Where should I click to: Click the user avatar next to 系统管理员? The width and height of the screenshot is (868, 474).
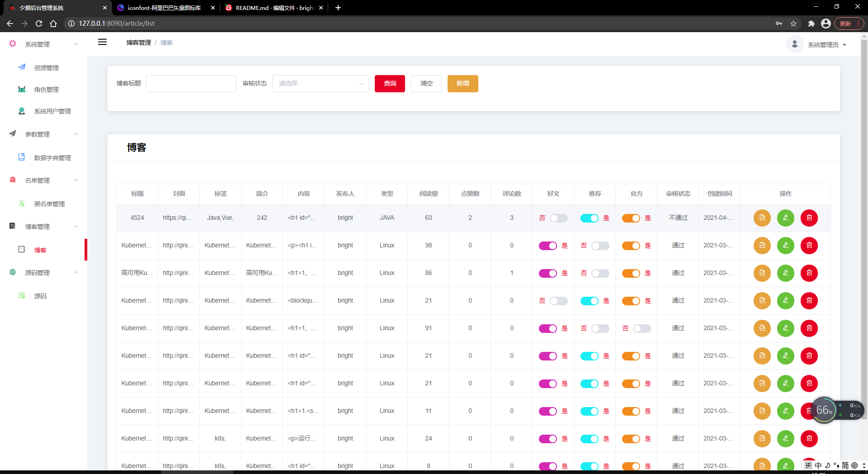(795, 44)
